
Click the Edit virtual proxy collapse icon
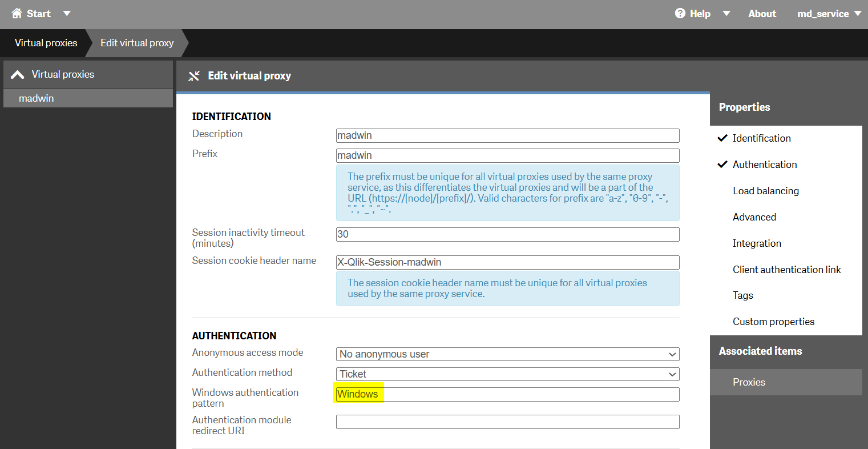194,76
